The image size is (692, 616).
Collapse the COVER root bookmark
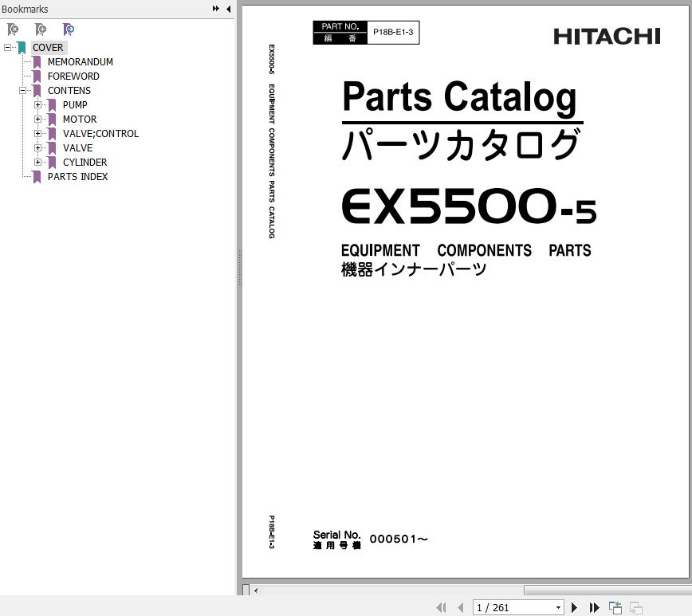7,47
